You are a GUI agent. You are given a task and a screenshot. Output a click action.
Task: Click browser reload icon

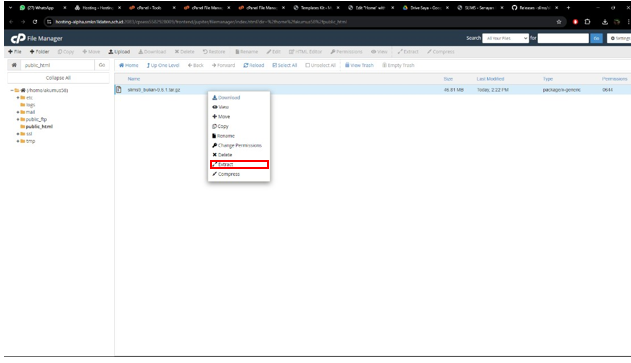pyautogui.click(x=35, y=22)
